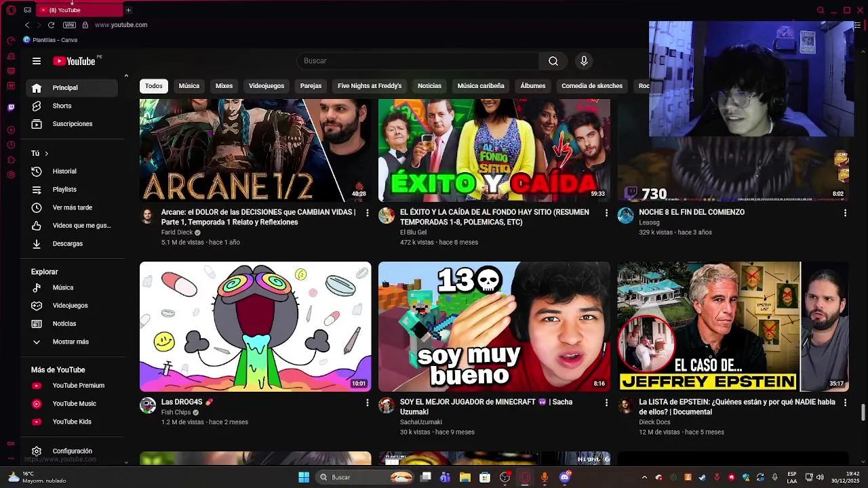Open Twitch in Opera sidebar

tap(11, 108)
